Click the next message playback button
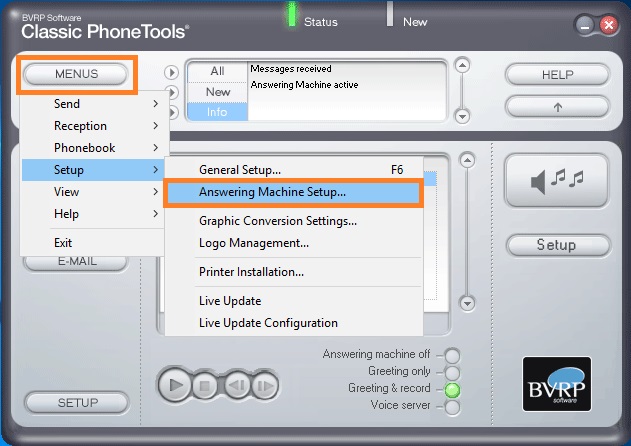 coord(265,386)
